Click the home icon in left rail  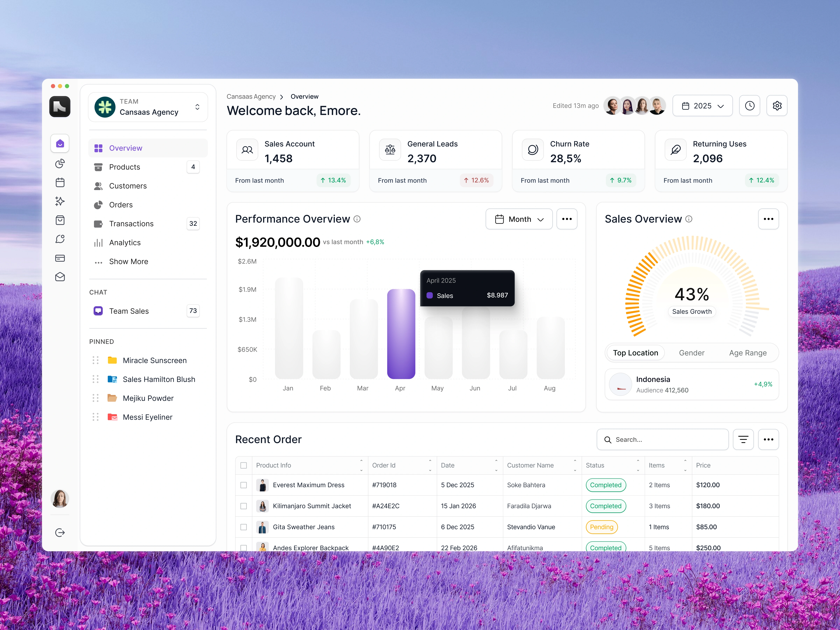(x=60, y=143)
